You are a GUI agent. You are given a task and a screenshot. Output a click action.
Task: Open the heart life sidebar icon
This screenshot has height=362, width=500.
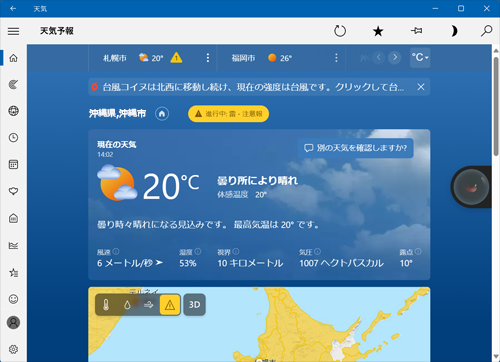[x=13, y=191]
